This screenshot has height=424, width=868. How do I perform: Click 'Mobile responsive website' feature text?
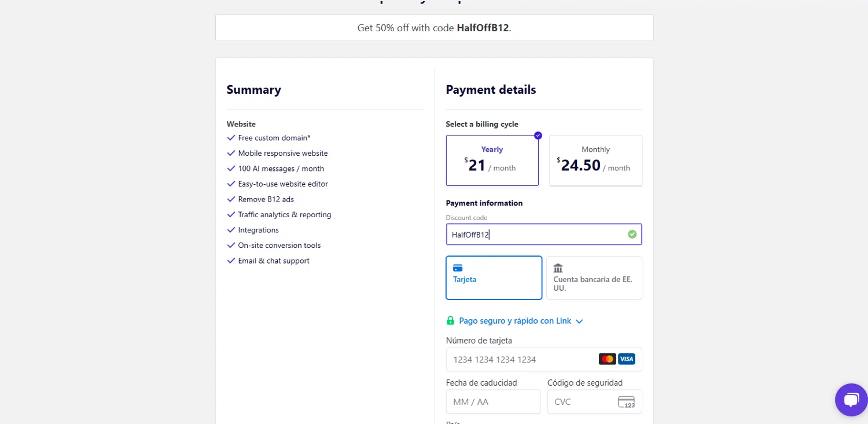[x=283, y=153]
